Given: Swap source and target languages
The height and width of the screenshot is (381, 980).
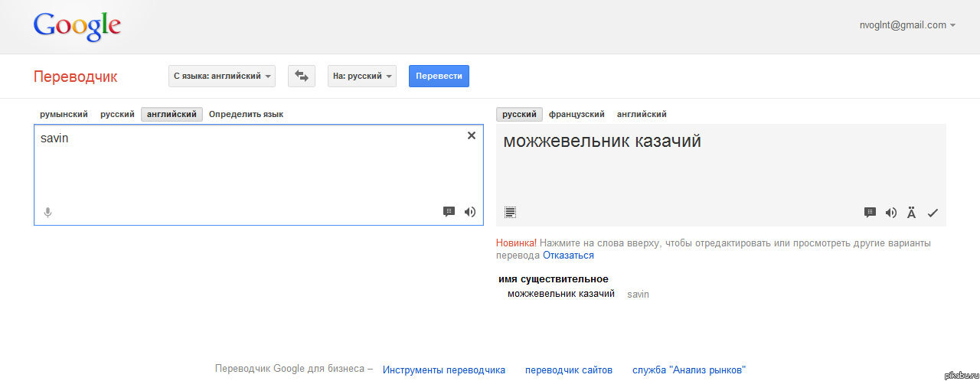Looking at the screenshot, I should coord(302,76).
